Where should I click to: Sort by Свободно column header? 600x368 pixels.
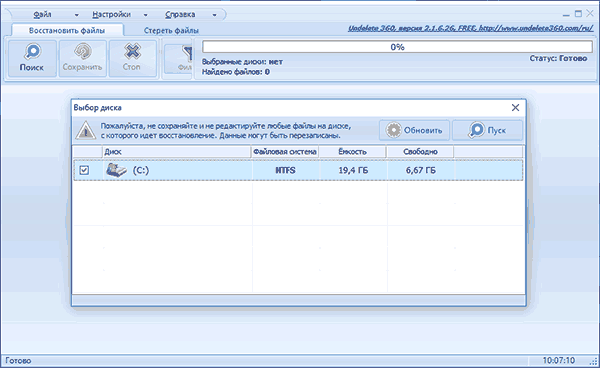tap(420, 151)
